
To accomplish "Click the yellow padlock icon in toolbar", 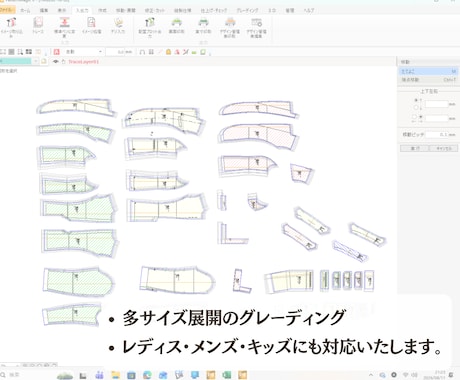I will 168,52.
